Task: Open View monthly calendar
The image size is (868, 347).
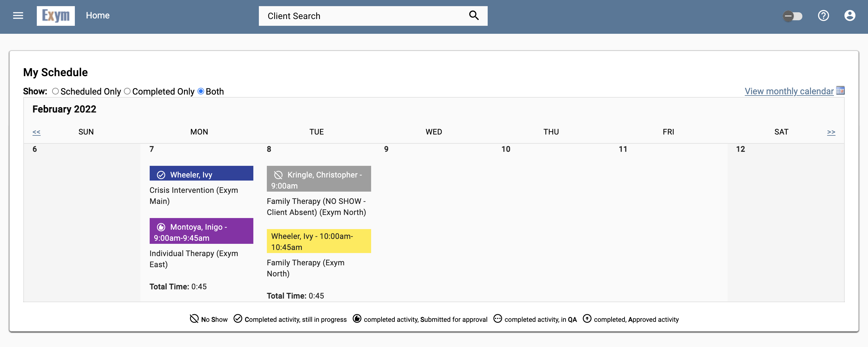Action: (789, 91)
